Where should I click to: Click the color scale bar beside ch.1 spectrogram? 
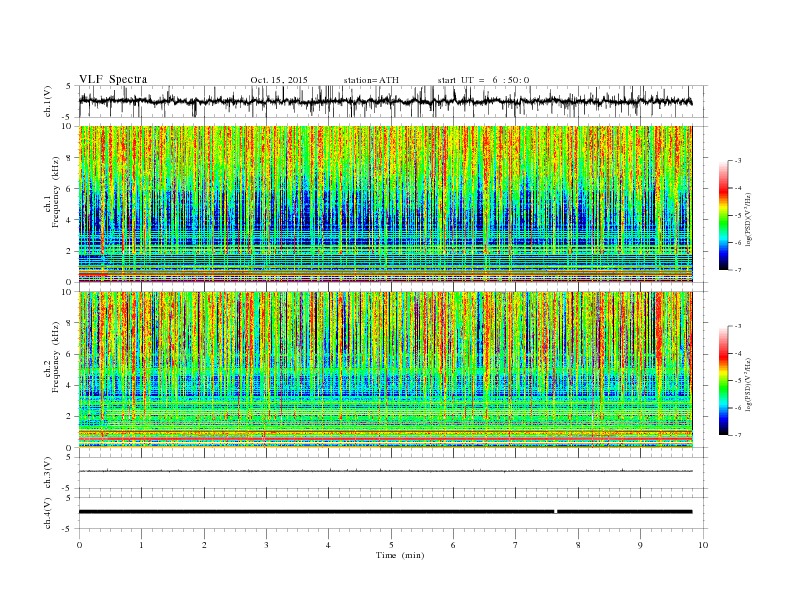click(x=724, y=215)
